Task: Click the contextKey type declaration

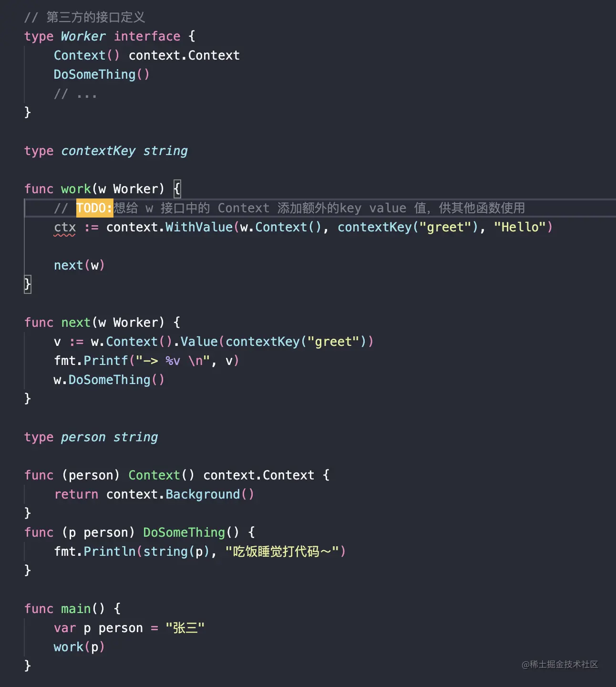Action: pos(98,151)
